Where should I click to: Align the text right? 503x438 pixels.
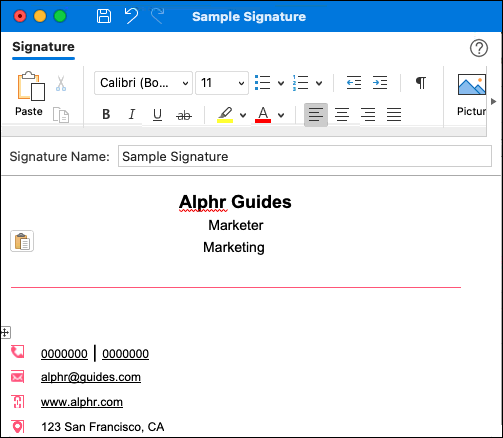tap(368, 115)
